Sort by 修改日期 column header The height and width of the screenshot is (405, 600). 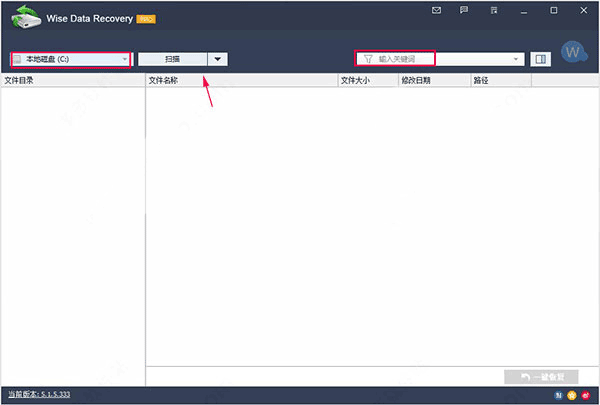pyautogui.click(x=435, y=80)
